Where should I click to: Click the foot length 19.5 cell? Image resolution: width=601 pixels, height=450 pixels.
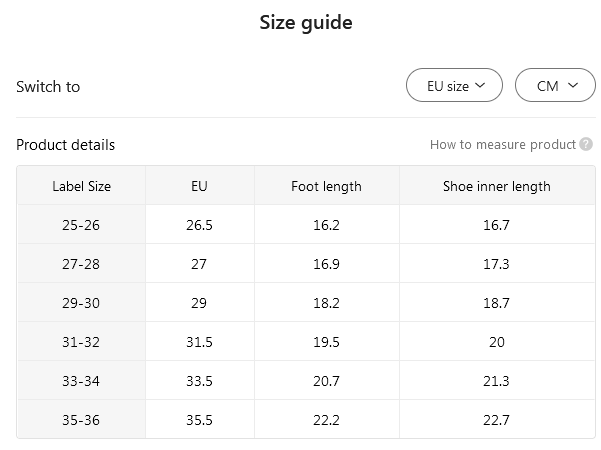pos(326,342)
